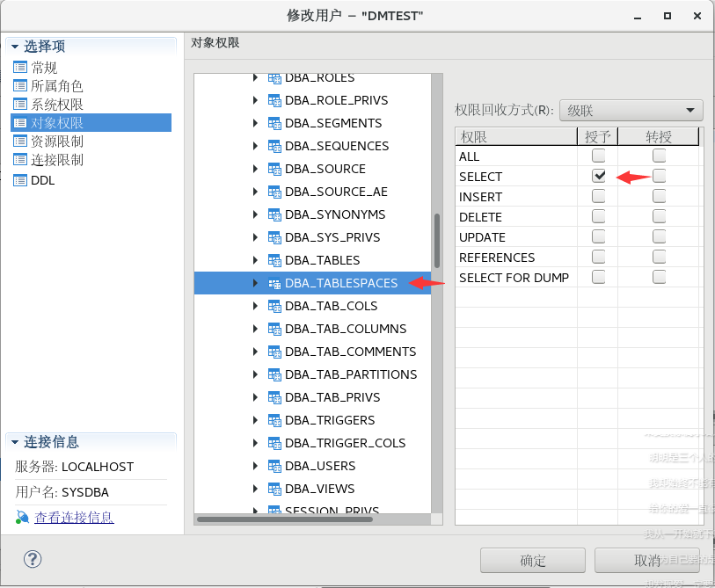Click the DBA_TRIGGERS table icon
Screen dimensions: 715x588
click(274, 420)
